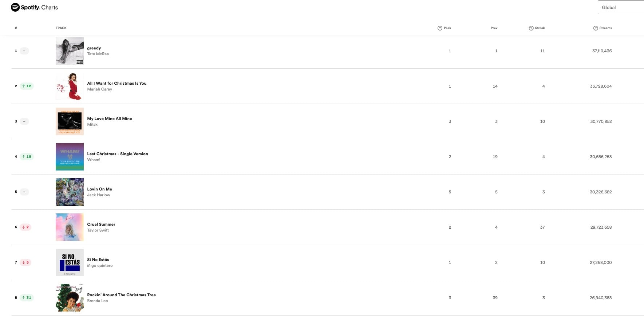The height and width of the screenshot is (317, 644).
Task: Open the Cruel Summer track link
Action: point(101,224)
